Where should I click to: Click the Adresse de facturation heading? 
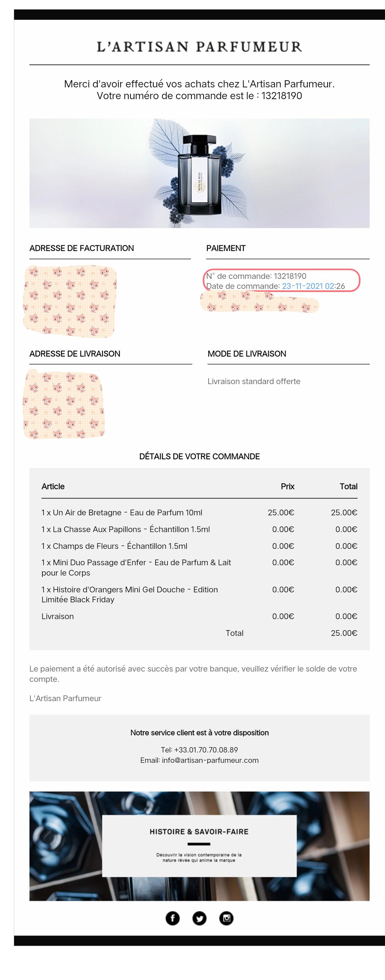point(81,248)
